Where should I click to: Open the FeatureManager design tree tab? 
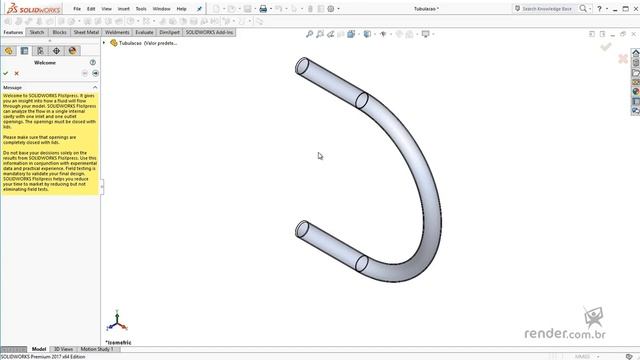[x=9, y=51]
